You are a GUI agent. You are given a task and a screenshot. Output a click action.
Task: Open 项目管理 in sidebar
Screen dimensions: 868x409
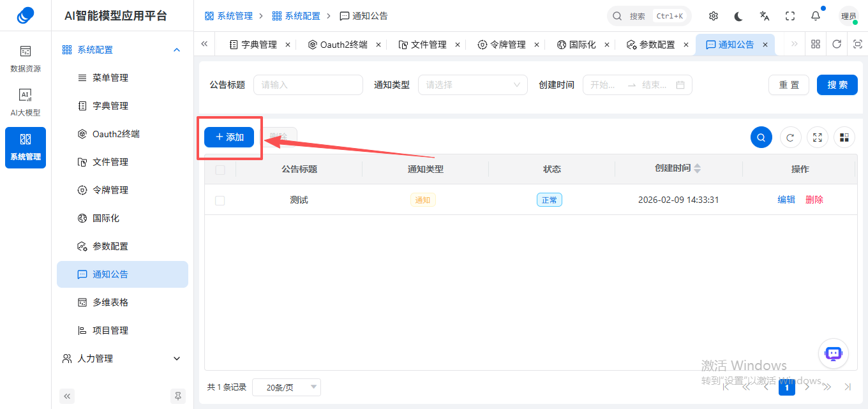[123, 331]
